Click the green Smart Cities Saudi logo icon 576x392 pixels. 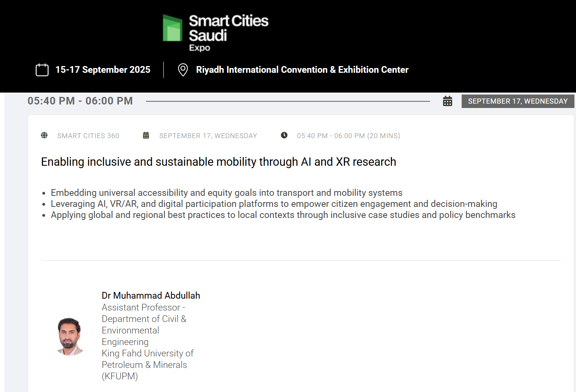[172, 28]
